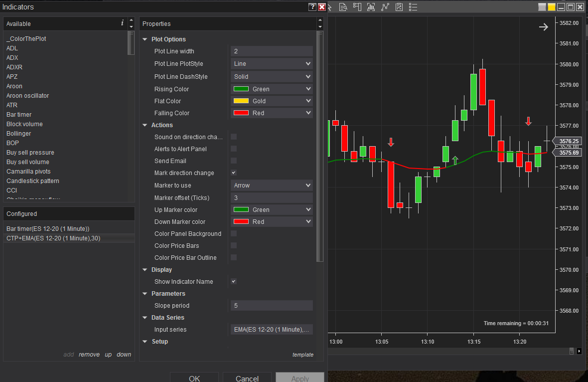Click the Strategies line-nodes toolbar icon
The height and width of the screenshot is (382, 588).
(385, 7)
